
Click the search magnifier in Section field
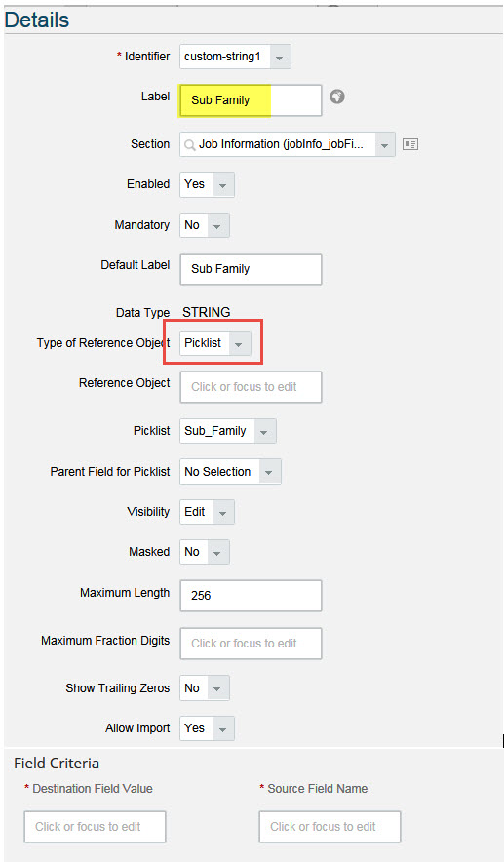pos(190,145)
